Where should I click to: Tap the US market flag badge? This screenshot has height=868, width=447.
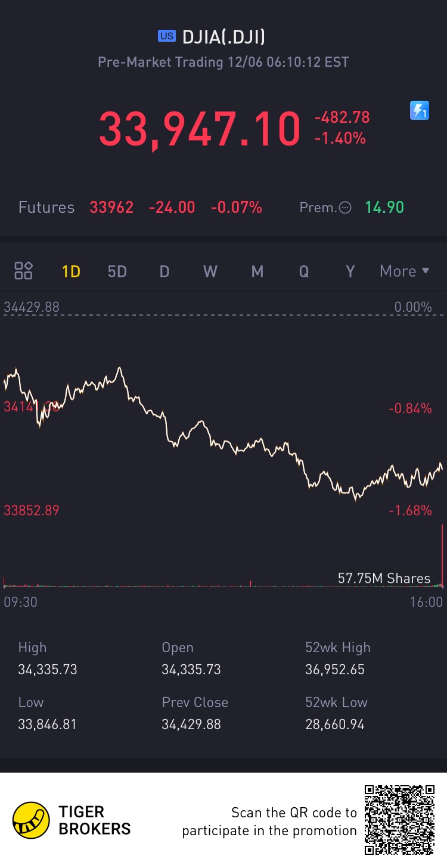(167, 36)
